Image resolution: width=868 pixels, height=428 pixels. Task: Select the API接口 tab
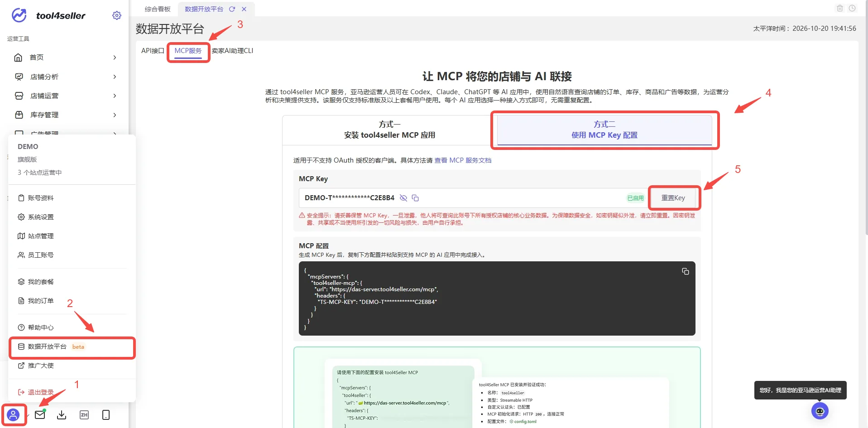pos(153,51)
